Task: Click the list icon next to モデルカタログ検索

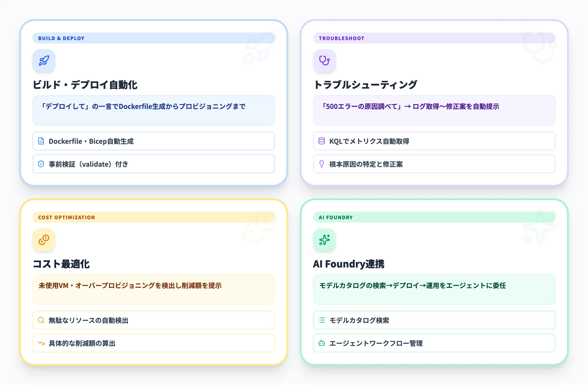Action: pos(321,320)
